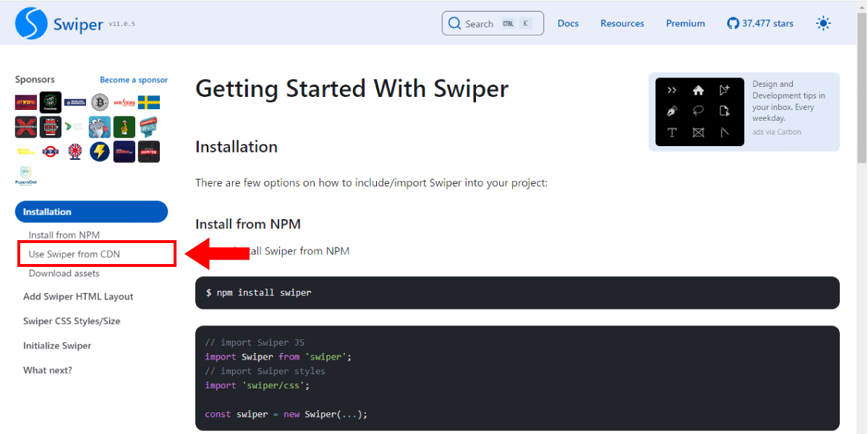Viewport: 868px width, 434px height.
Task: Open Add Swiper HTML Layout section
Action: click(78, 297)
